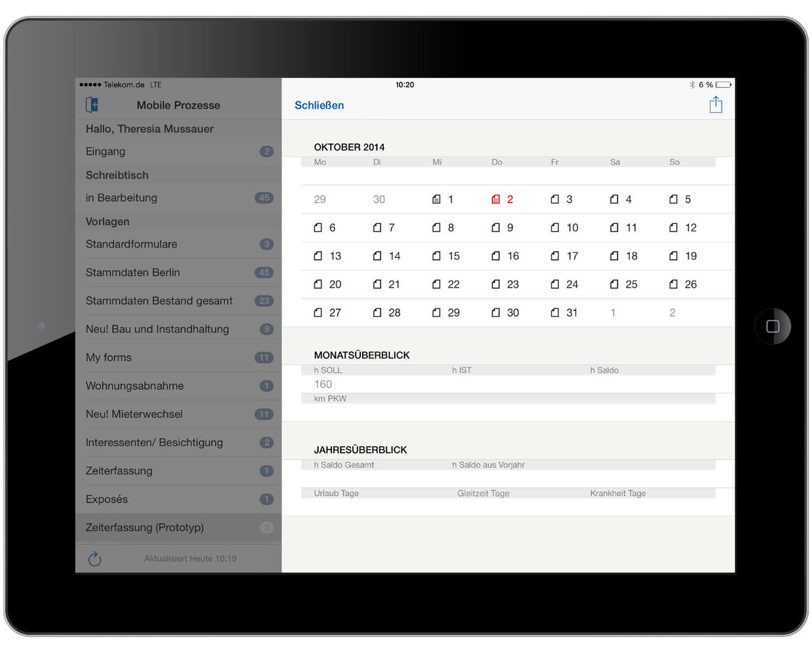
Task: Open Interessenten/ Besichtigung entry
Action: tap(155, 443)
